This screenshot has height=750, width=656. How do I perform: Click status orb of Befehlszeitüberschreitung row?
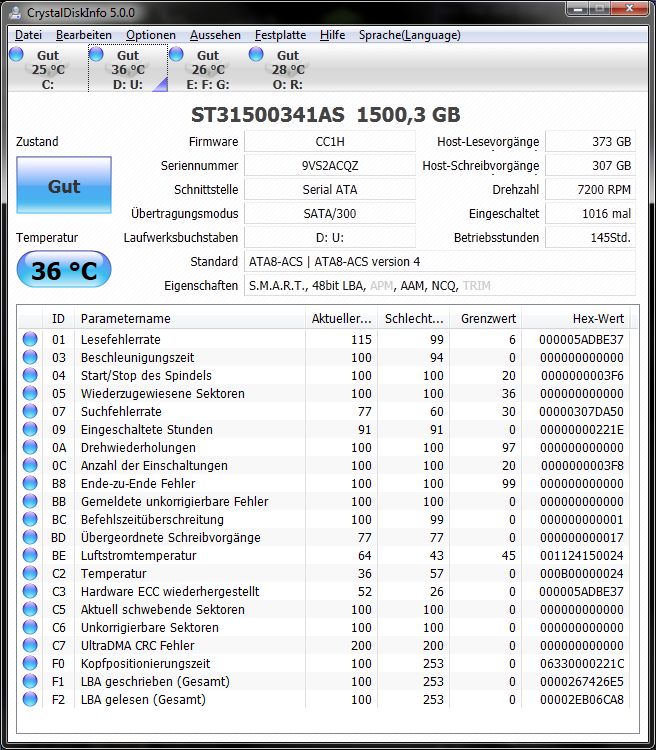pos(30,519)
